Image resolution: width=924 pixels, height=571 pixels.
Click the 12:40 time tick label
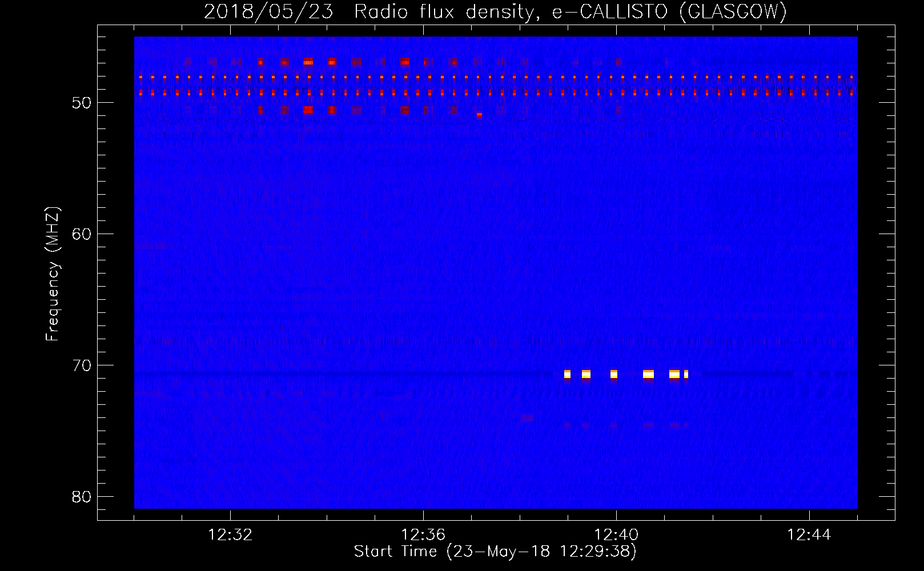(616, 535)
